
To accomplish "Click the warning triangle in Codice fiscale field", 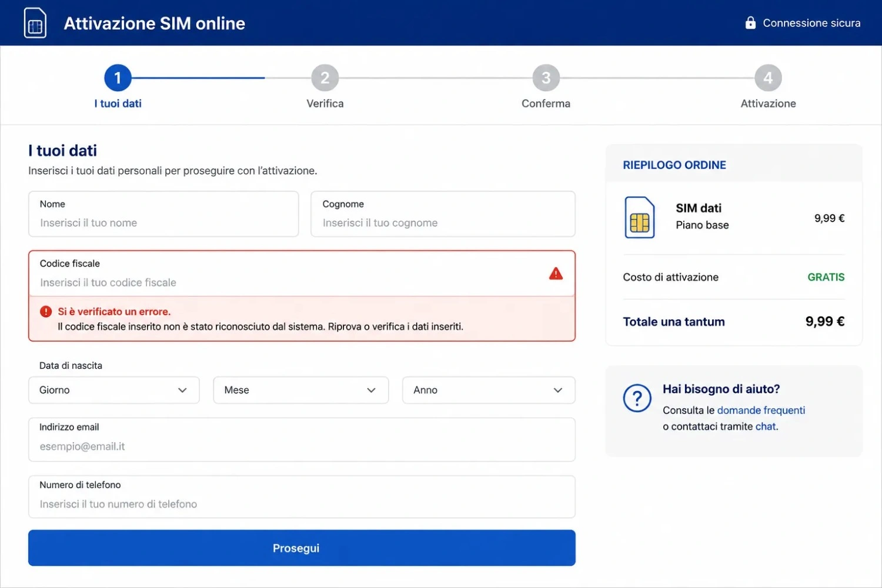I will (556, 273).
